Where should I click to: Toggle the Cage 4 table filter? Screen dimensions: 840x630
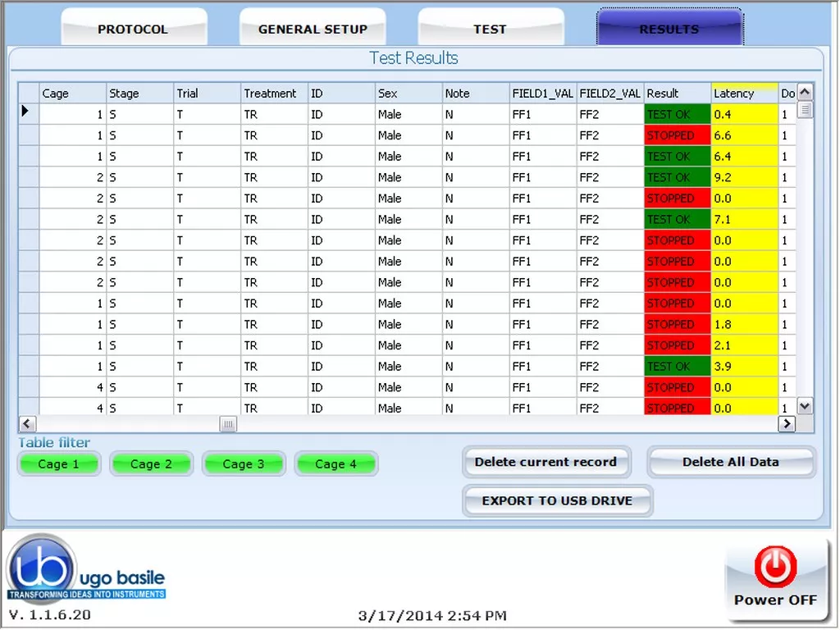point(336,463)
